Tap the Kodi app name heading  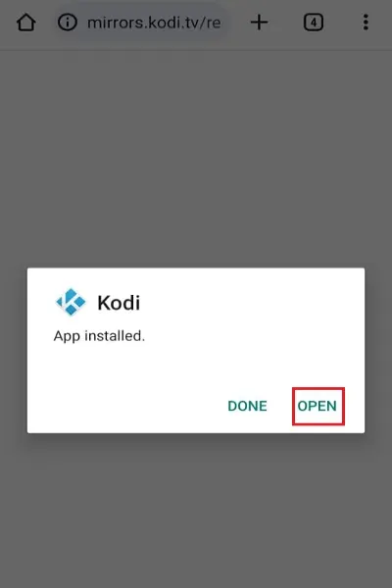119,303
